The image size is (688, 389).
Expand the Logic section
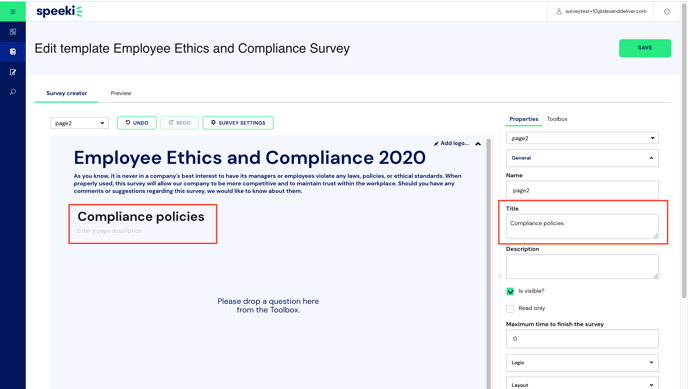tap(582, 363)
